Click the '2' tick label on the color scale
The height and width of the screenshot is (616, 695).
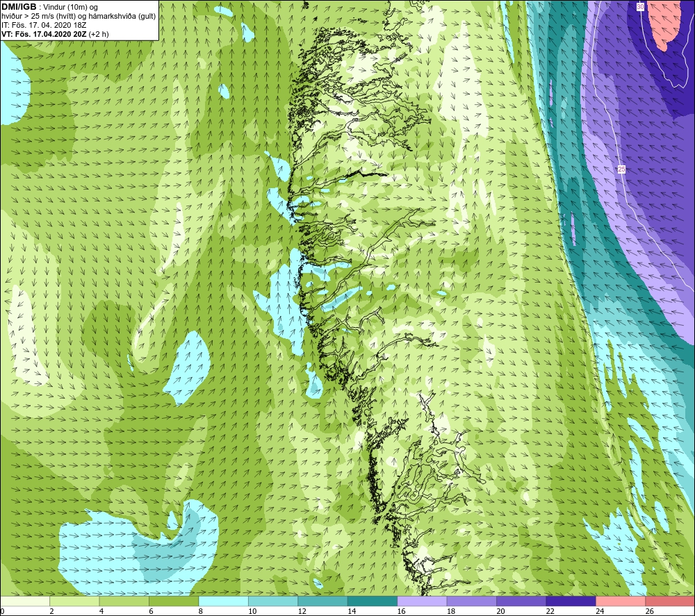[52, 611]
